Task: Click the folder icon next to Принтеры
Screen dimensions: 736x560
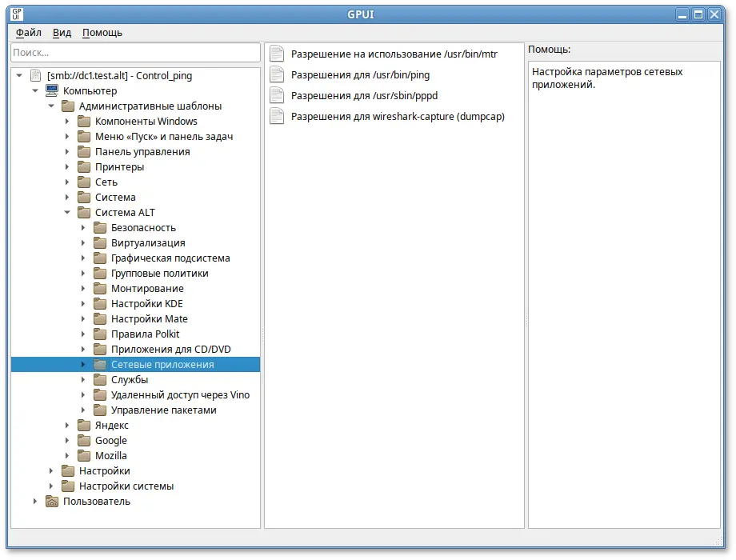Action: click(84, 167)
